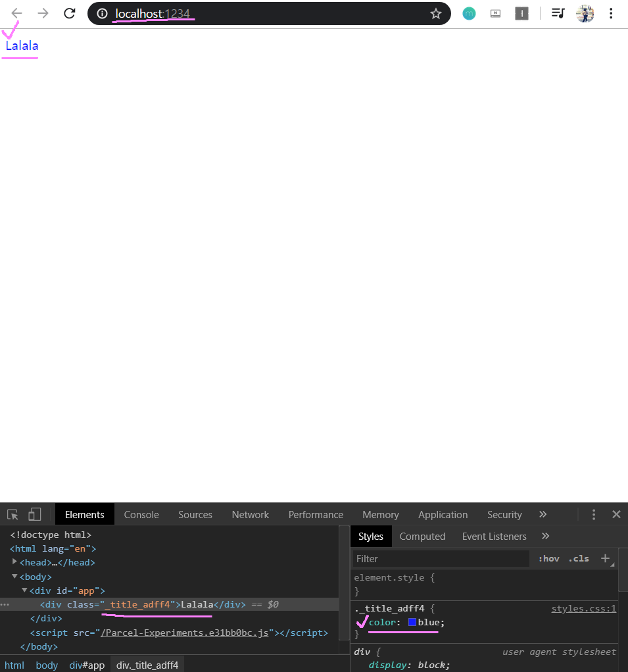Image resolution: width=628 pixels, height=672 pixels.
Task: Select html in the breadcrumb bar
Action: click(14, 665)
